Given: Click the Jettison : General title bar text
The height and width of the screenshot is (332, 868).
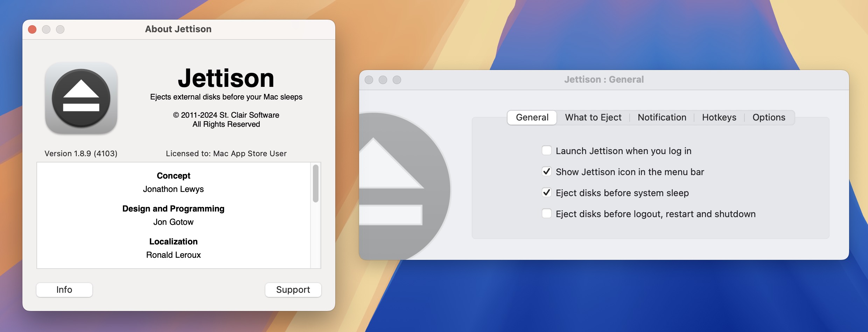Looking at the screenshot, I should click(x=604, y=79).
